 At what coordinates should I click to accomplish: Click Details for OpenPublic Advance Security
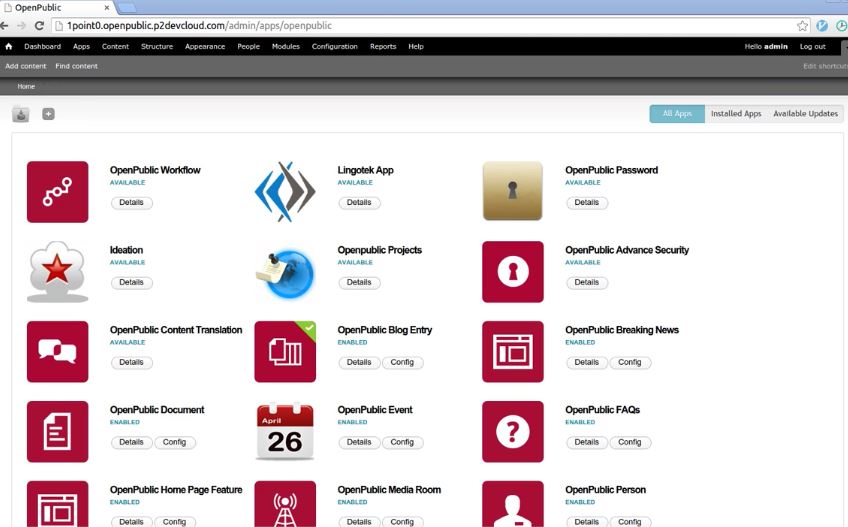[587, 282]
